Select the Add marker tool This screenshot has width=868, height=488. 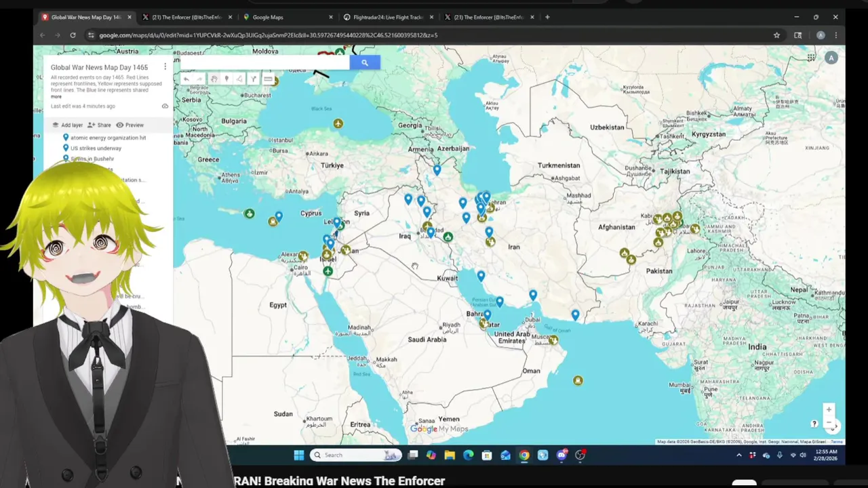(x=226, y=79)
